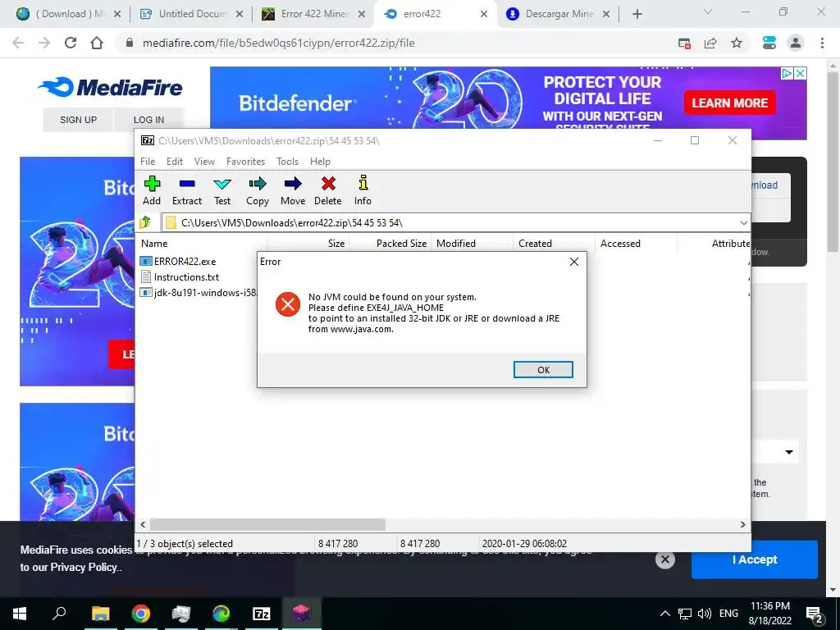Click the Chrome home button
Image resolution: width=840 pixels, height=630 pixels.
pos(97,43)
